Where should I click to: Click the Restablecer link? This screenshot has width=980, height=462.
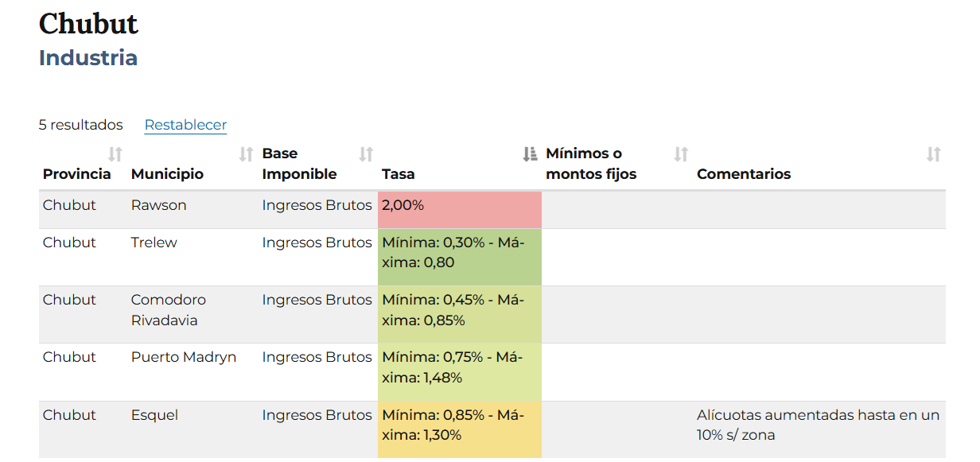(x=185, y=125)
